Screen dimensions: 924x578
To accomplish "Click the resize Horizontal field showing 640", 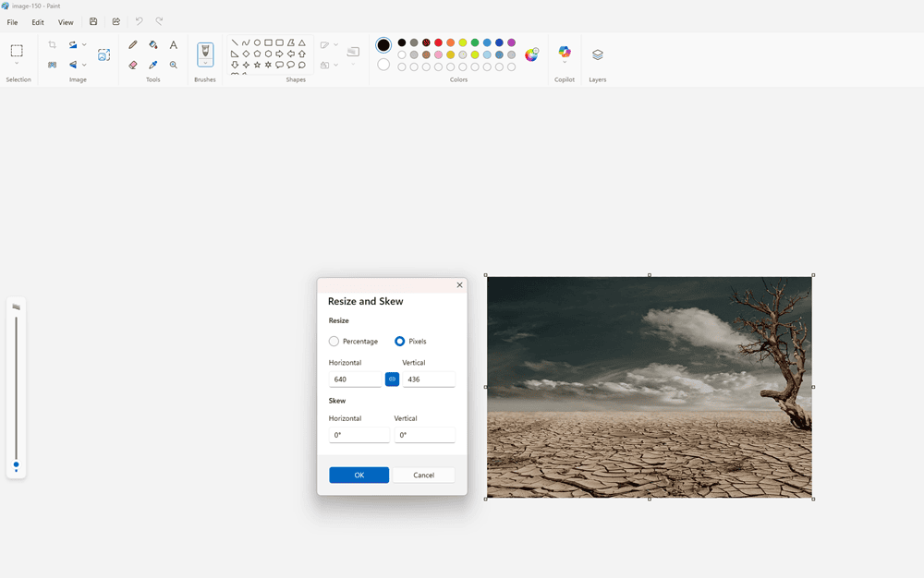I will [x=356, y=379].
